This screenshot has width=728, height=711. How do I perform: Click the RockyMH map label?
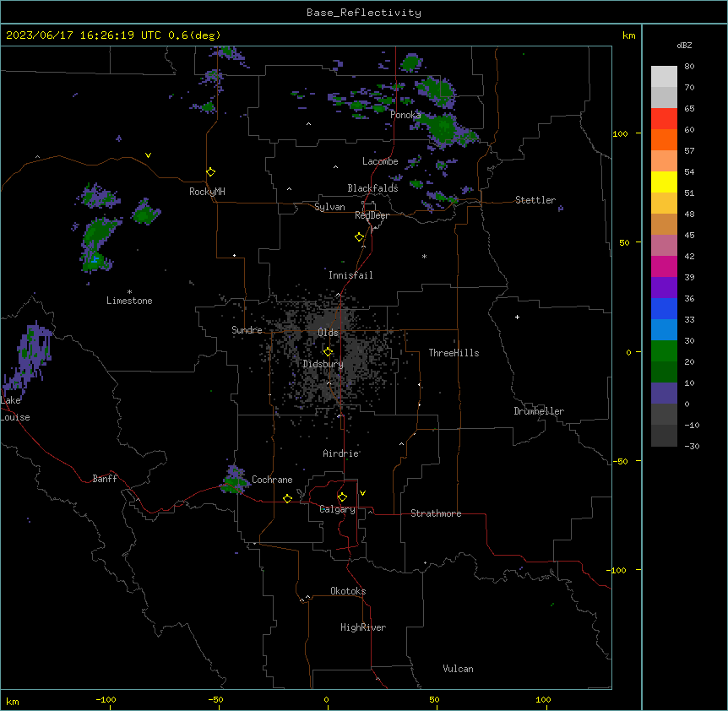coord(207,192)
